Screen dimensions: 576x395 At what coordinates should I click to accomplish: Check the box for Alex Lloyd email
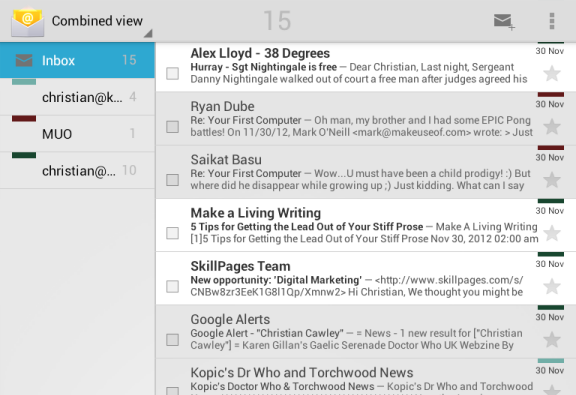[172, 73]
